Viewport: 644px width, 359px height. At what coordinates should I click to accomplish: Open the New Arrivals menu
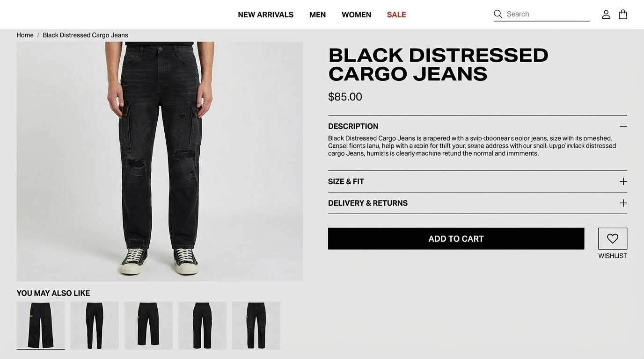coord(266,14)
